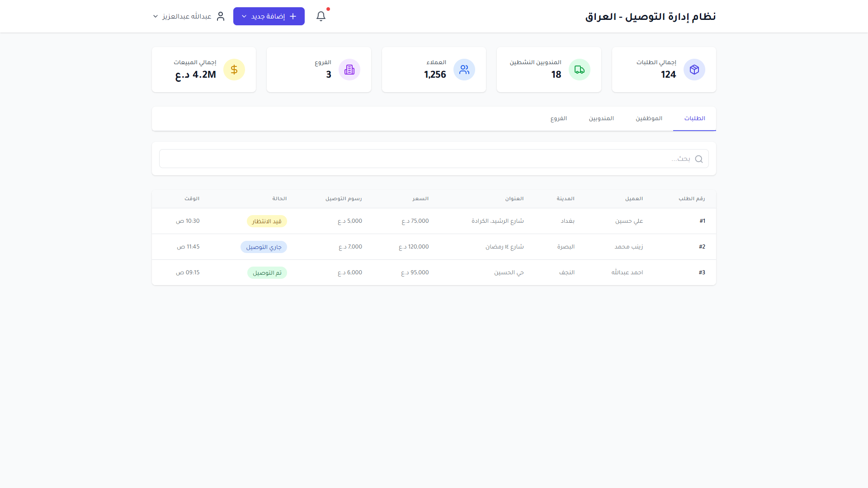Click the building icon on branches card
Viewport: 868px width, 488px height.
click(x=349, y=70)
